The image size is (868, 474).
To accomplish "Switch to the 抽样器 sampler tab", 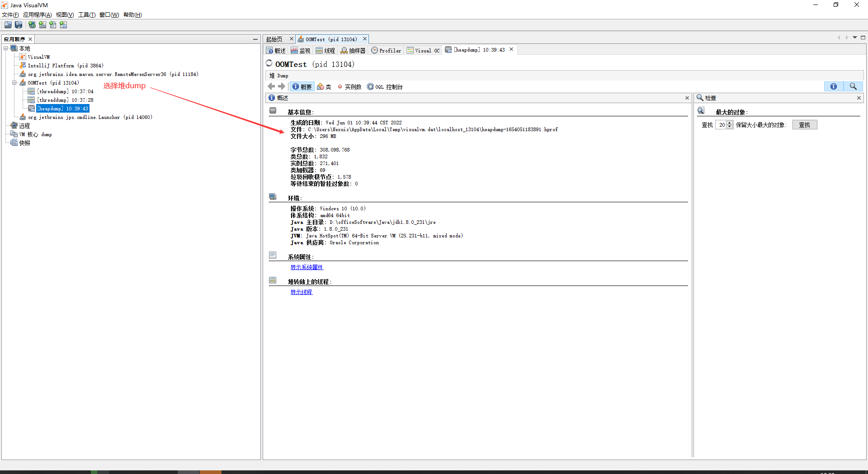I will coord(353,50).
